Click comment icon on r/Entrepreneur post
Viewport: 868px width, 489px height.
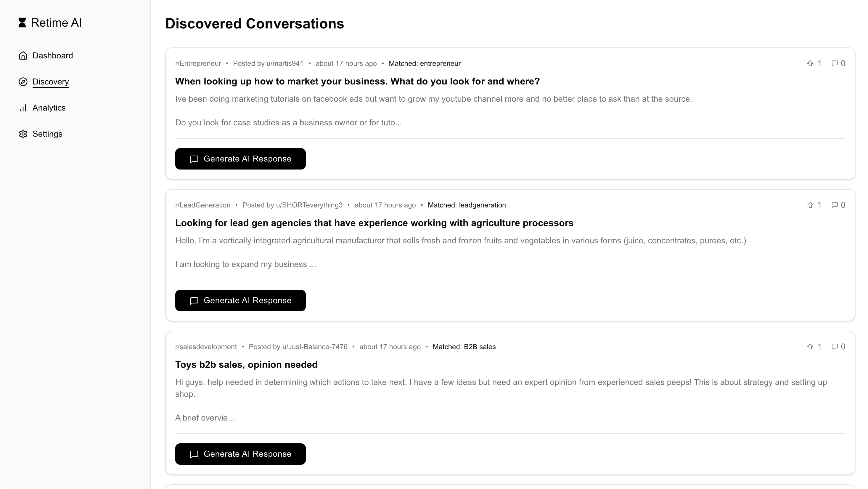coord(834,63)
